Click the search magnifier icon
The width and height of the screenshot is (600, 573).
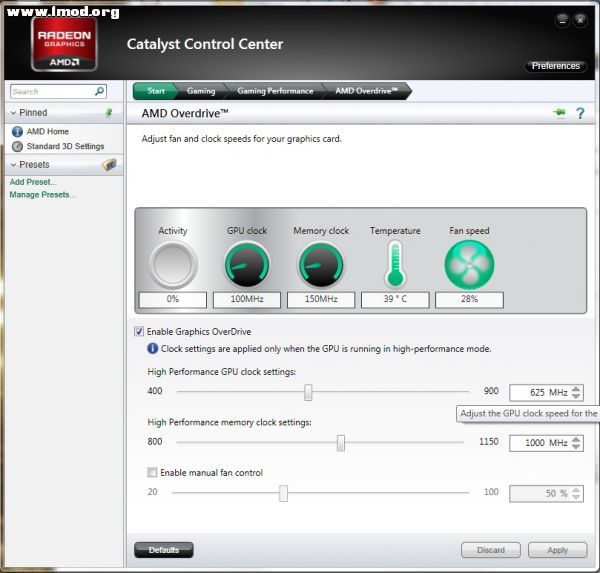(x=100, y=91)
